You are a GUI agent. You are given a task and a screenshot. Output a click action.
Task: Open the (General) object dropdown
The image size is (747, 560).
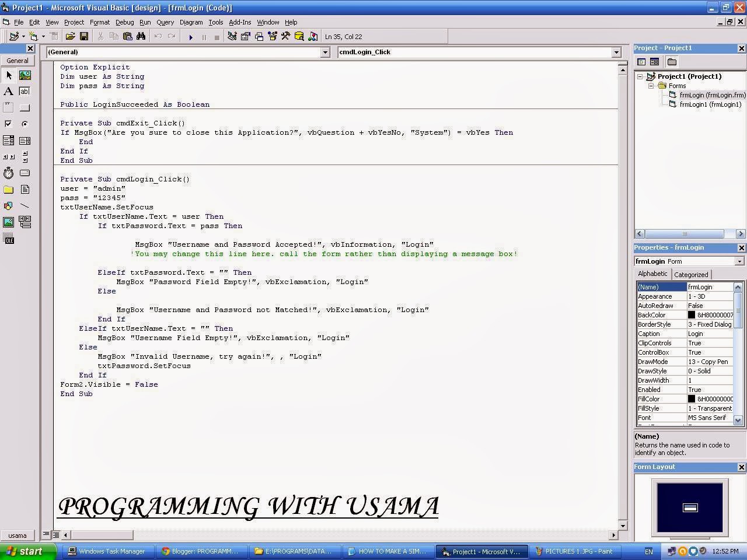click(x=325, y=52)
